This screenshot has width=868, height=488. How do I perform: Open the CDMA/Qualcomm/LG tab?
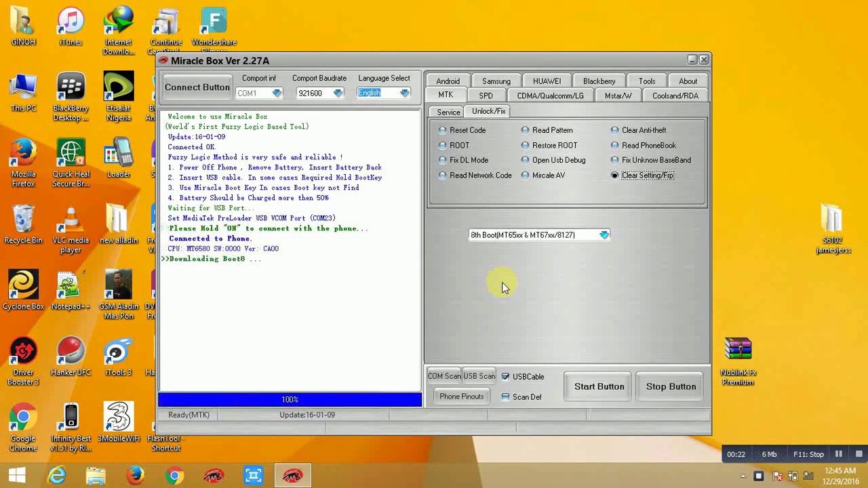pos(550,96)
